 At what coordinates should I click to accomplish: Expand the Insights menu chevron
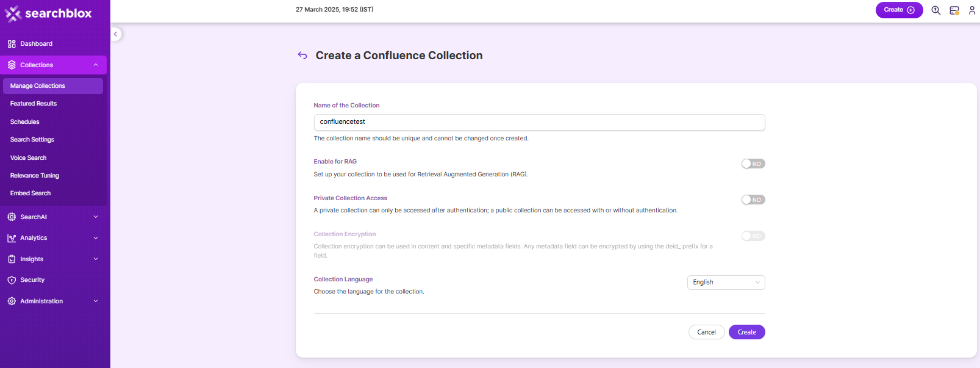[x=96, y=259]
